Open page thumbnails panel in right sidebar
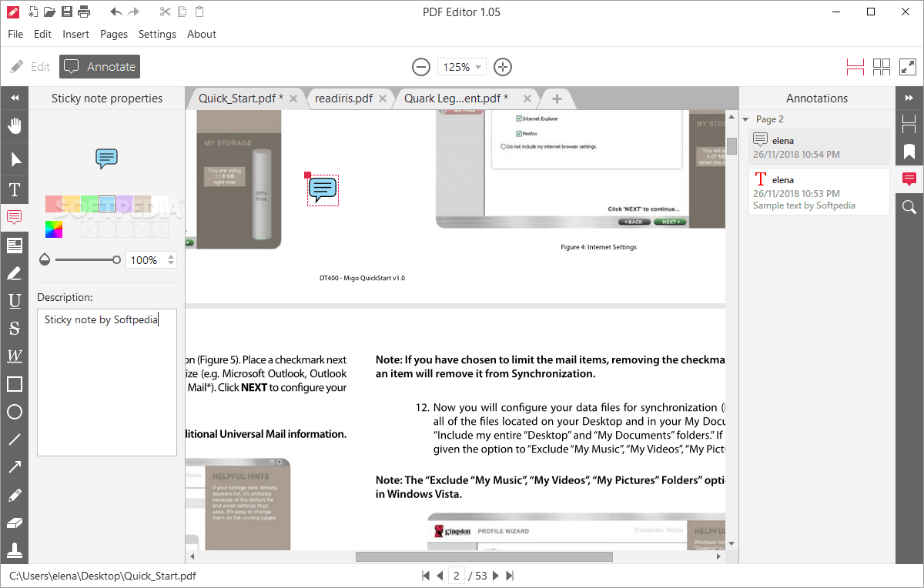The image size is (924, 588). [x=909, y=123]
